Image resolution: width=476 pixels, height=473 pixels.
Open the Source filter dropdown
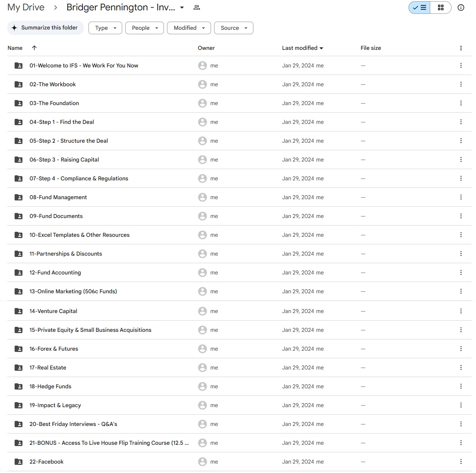pyautogui.click(x=234, y=28)
